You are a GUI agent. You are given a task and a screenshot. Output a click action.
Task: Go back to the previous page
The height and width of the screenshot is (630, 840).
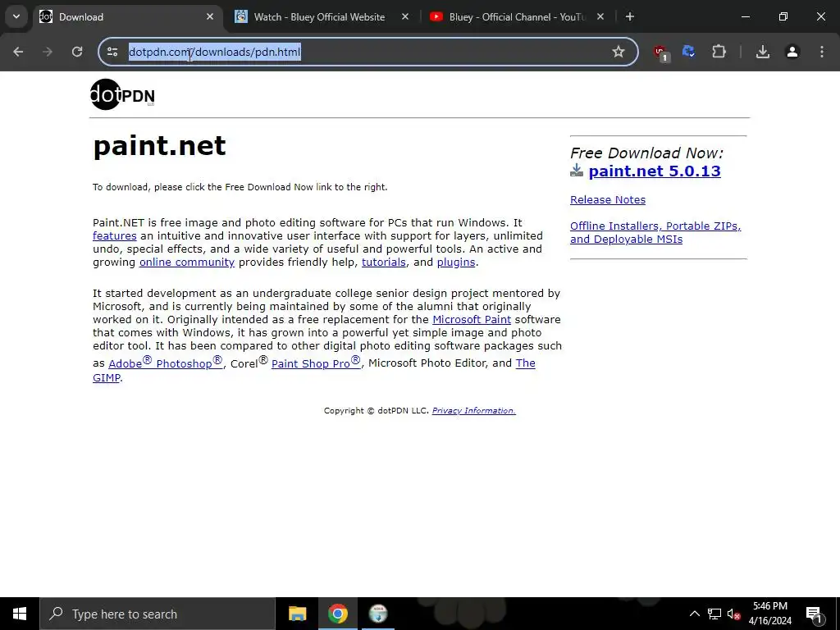click(x=18, y=52)
